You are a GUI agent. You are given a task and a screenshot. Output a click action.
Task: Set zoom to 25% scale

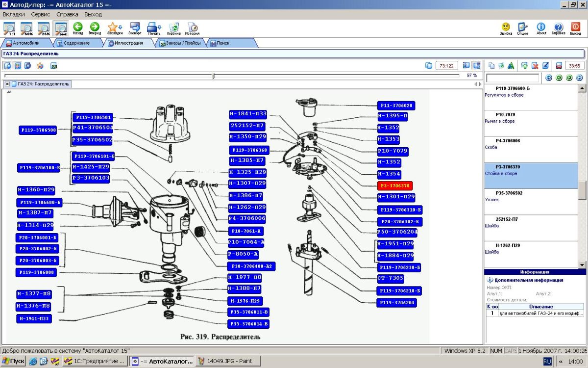click(x=44, y=28)
